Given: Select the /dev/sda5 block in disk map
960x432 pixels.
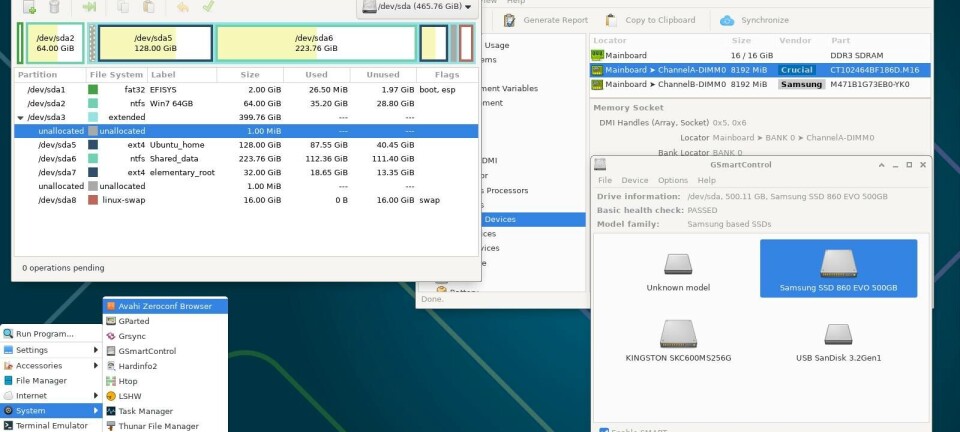Looking at the screenshot, I should point(156,43).
